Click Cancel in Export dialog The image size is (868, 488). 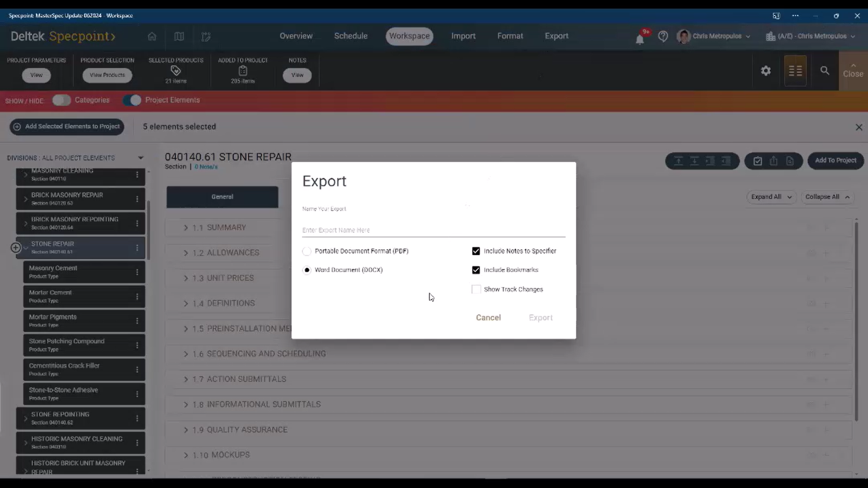[488, 318]
